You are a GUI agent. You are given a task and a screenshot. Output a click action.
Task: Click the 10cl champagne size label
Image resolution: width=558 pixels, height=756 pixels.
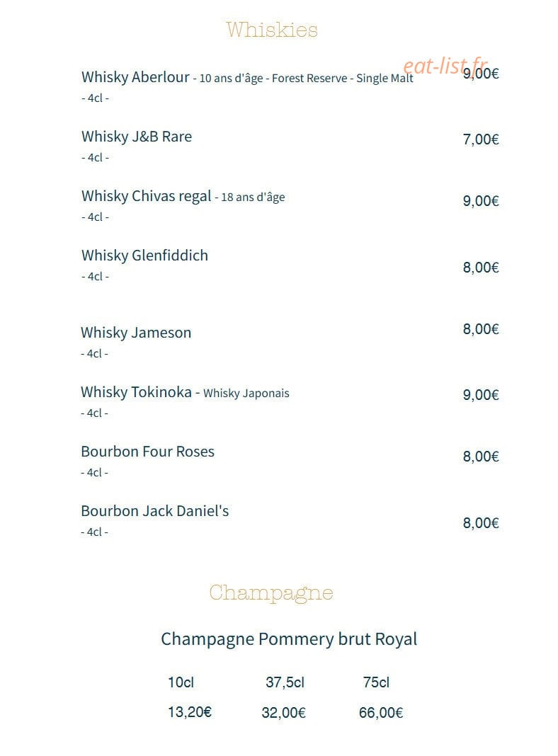click(x=181, y=682)
